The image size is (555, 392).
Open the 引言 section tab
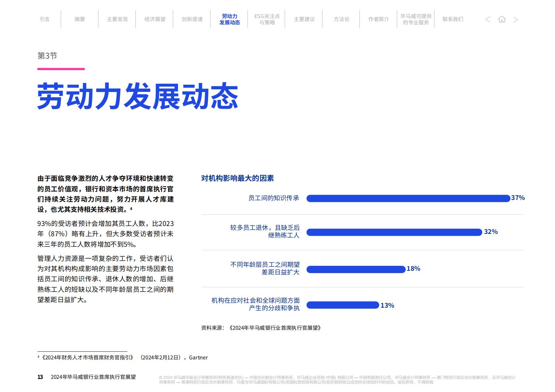click(45, 19)
